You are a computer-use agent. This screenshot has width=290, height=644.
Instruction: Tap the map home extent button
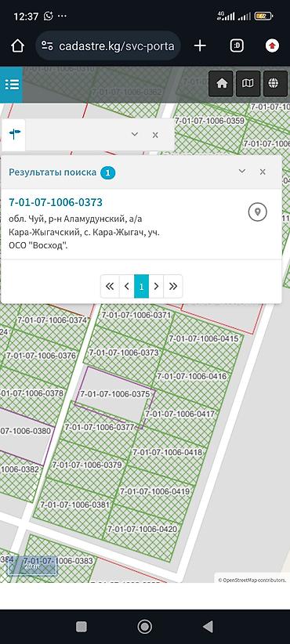click(222, 83)
